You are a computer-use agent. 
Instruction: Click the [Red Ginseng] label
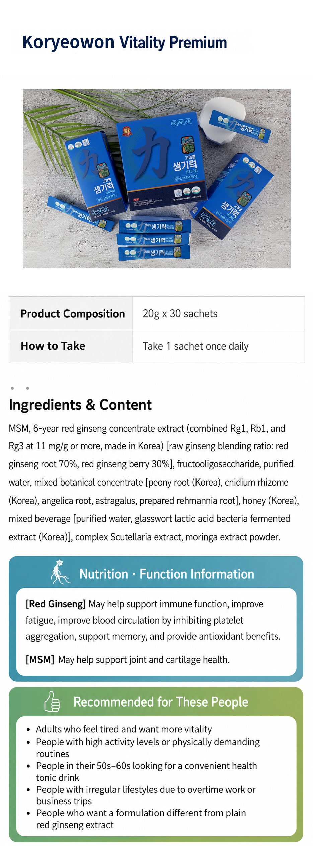pos(56,604)
